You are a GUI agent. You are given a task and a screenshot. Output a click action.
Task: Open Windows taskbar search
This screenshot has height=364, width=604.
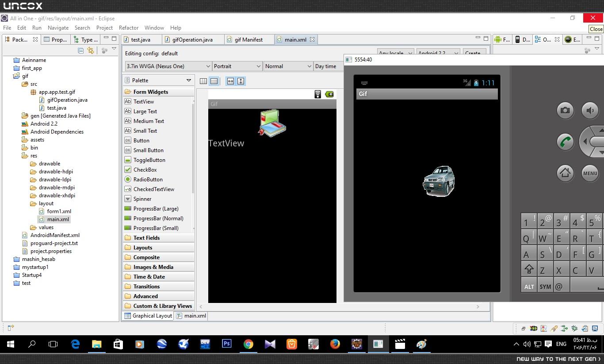(32, 344)
